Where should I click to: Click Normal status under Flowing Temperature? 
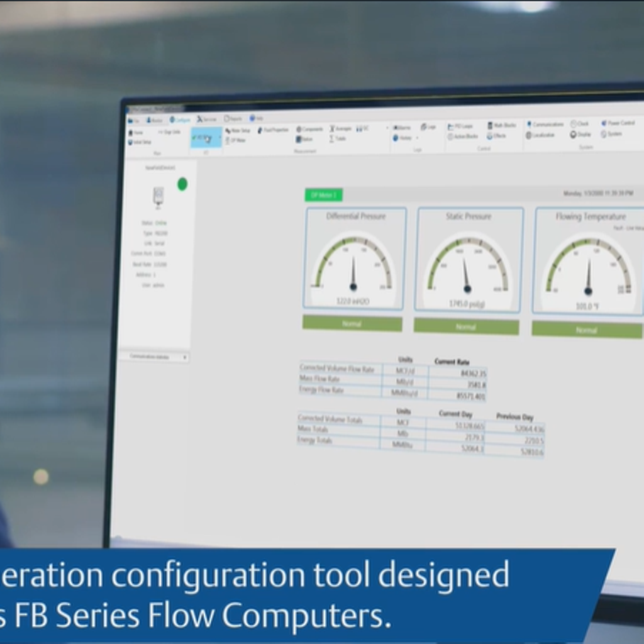(x=587, y=330)
